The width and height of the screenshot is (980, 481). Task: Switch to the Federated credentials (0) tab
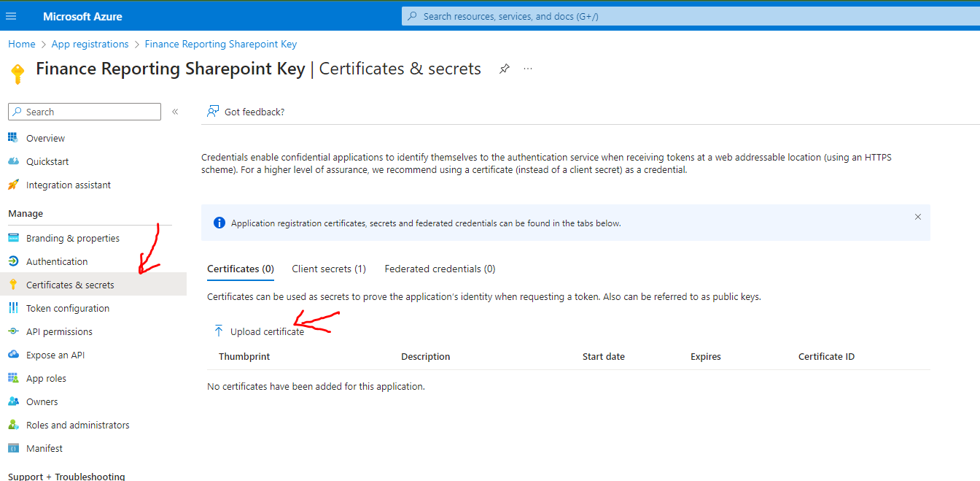440,269
